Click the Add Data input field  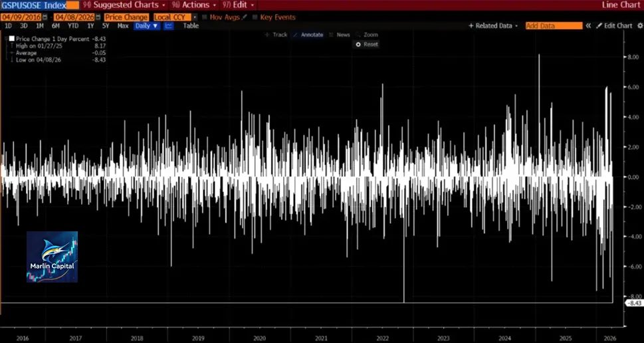point(553,26)
